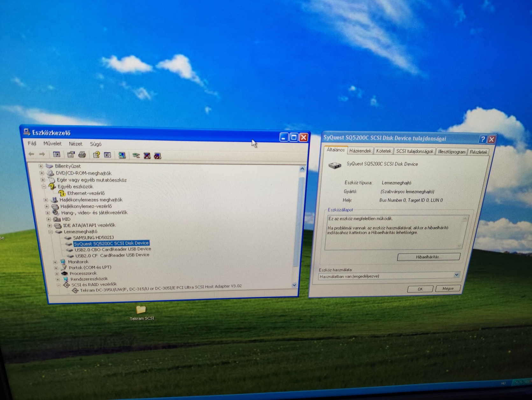Open the Eszköz használata dropdown

coord(457,275)
